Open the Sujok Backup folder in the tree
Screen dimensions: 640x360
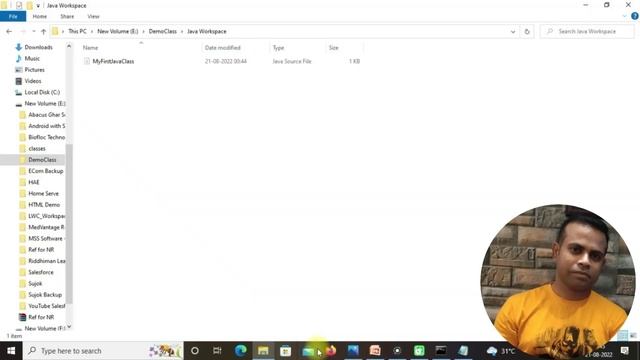pyautogui.click(x=45, y=295)
